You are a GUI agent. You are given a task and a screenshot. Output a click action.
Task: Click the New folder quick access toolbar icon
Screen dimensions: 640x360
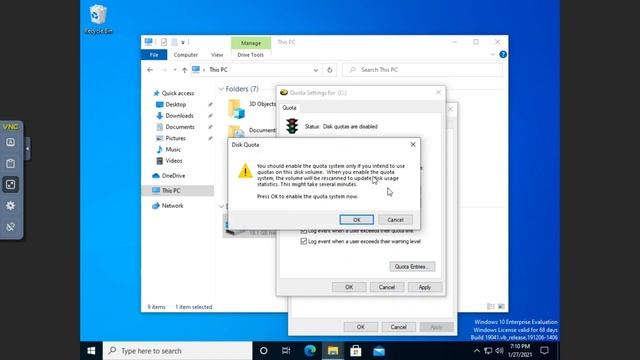pos(174,42)
